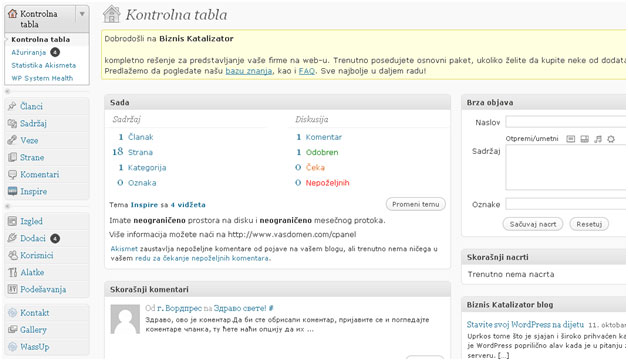Open the Dodaci menu
The image size is (628, 361).
33,238
